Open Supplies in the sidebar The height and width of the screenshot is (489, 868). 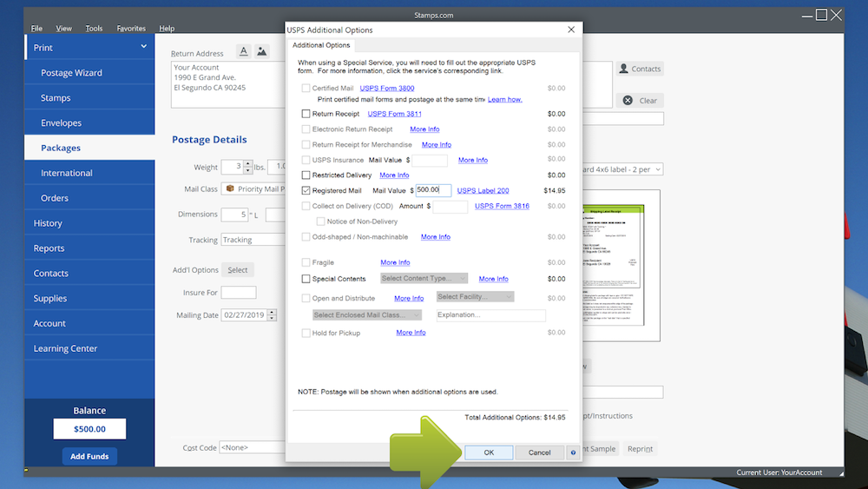point(89,298)
